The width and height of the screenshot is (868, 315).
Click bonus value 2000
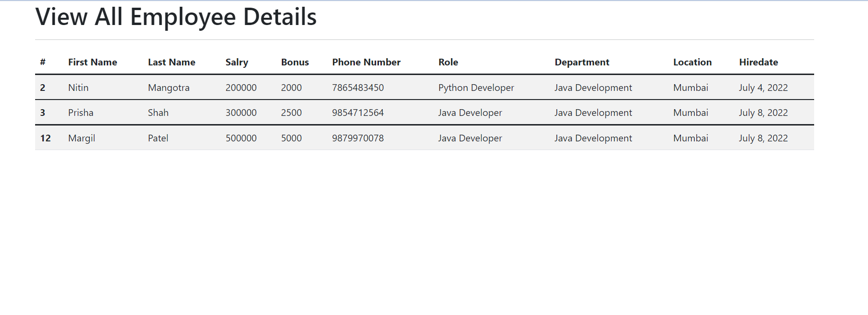pyautogui.click(x=291, y=88)
